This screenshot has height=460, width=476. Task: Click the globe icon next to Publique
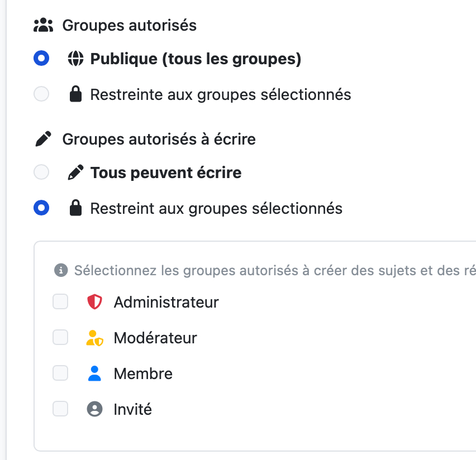(75, 59)
